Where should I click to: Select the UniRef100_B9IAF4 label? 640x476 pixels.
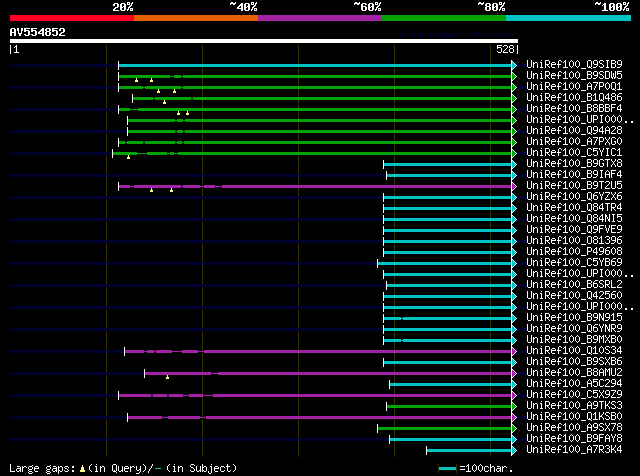point(574,175)
